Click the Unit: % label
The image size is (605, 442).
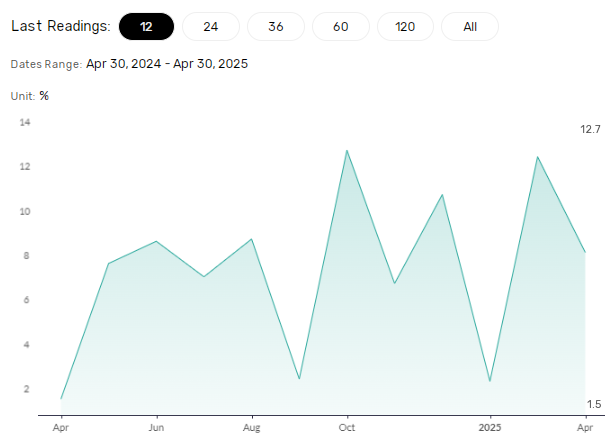click(30, 96)
